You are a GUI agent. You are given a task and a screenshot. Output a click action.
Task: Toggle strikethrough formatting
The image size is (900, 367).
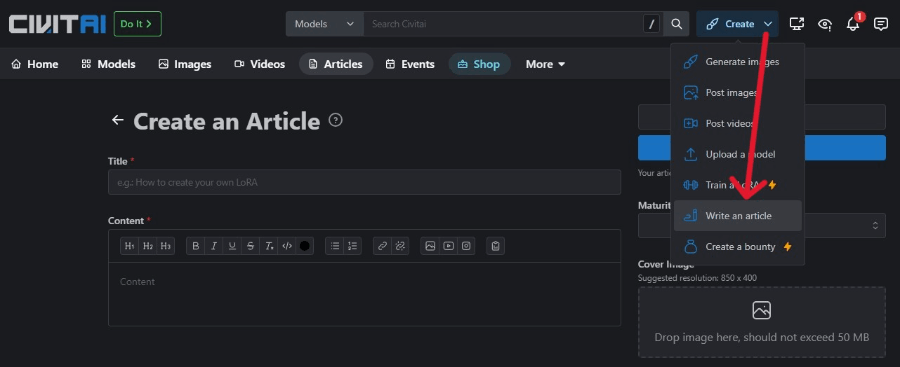[250, 246]
